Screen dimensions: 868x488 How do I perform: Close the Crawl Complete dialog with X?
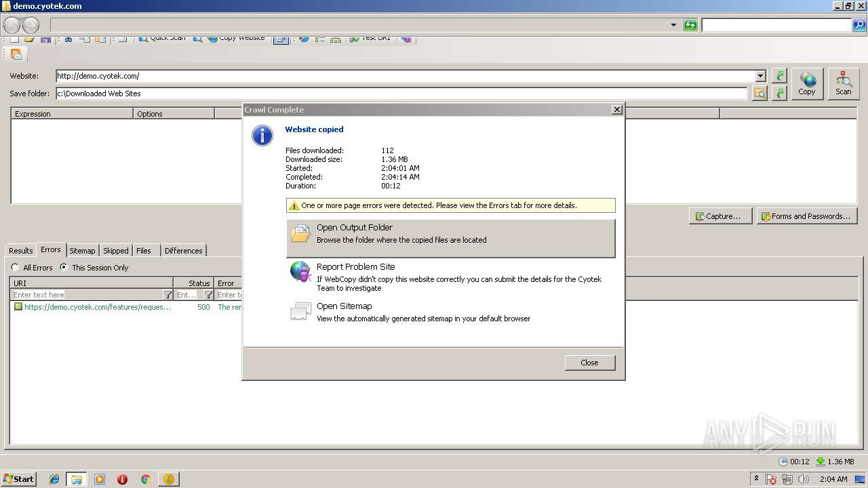(x=616, y=109)
